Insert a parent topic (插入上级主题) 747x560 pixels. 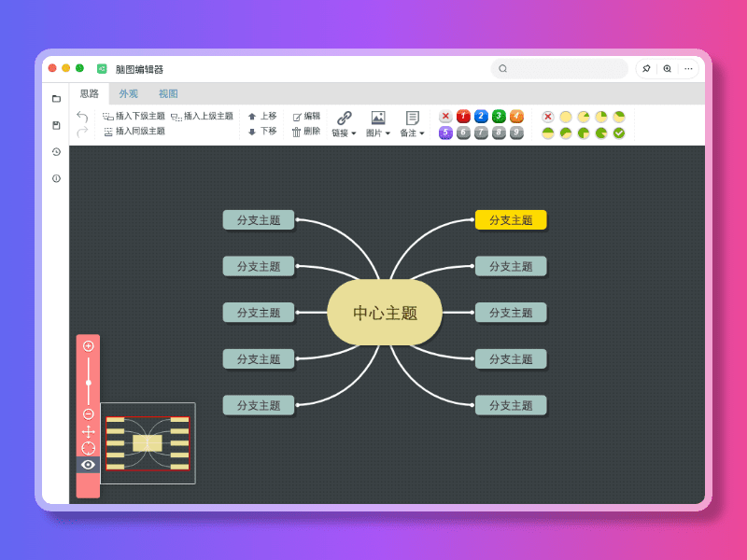204,116
